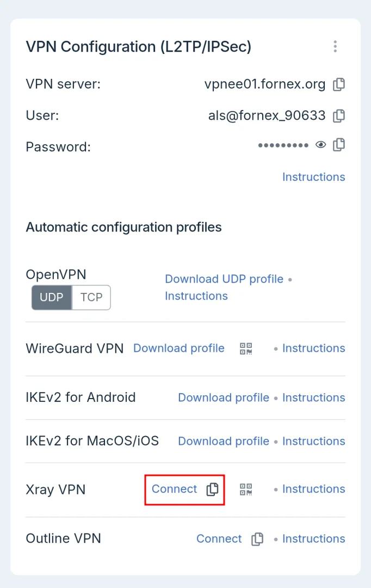Copy the VPN server address
The width and height of the screenshot is (371, 588).
tap(339, 84)
